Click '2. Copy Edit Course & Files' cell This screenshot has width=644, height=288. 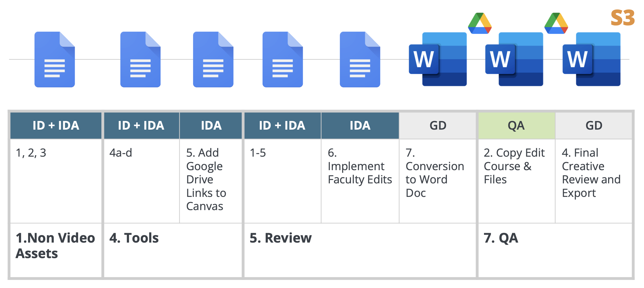click(516, 181)
